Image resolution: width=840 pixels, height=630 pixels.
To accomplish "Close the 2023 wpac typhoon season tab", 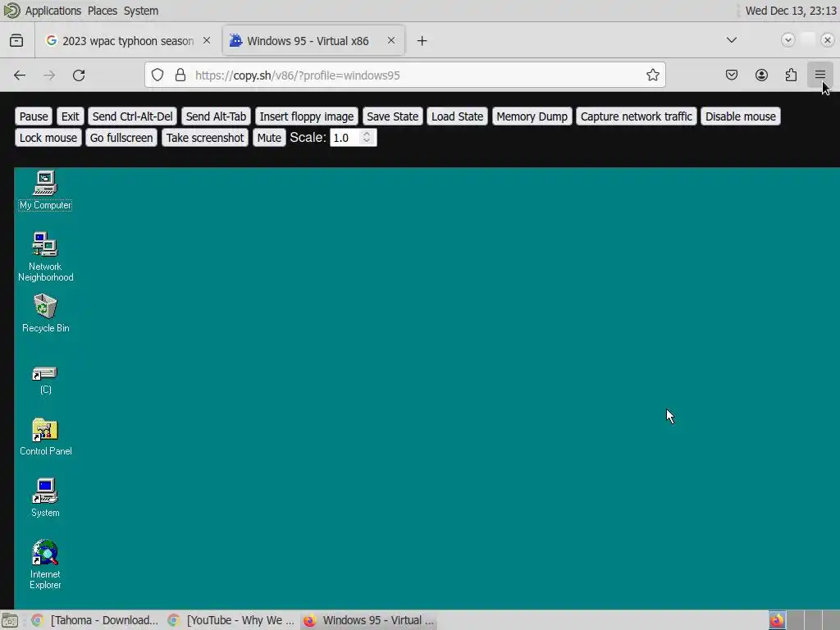I will point(206,41).
